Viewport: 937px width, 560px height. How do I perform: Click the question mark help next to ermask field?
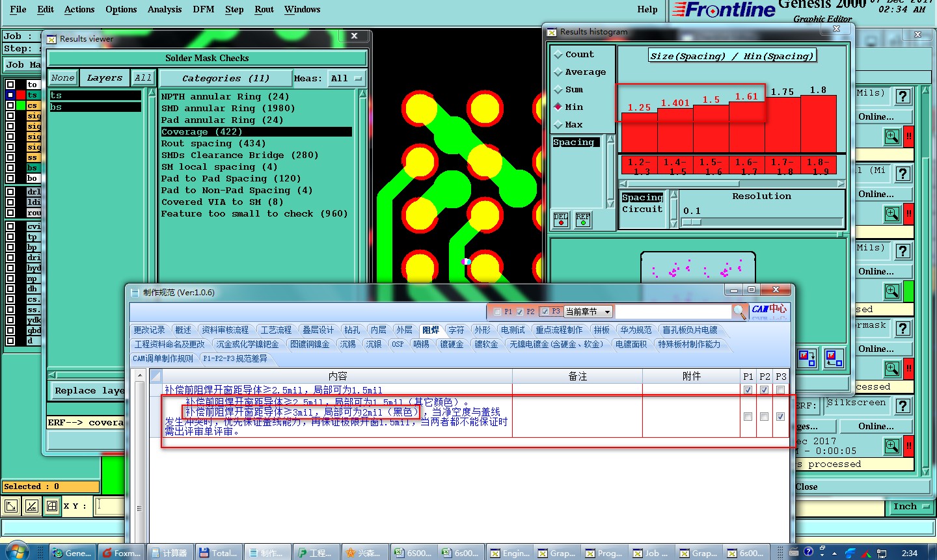click(x=903, y=328)
